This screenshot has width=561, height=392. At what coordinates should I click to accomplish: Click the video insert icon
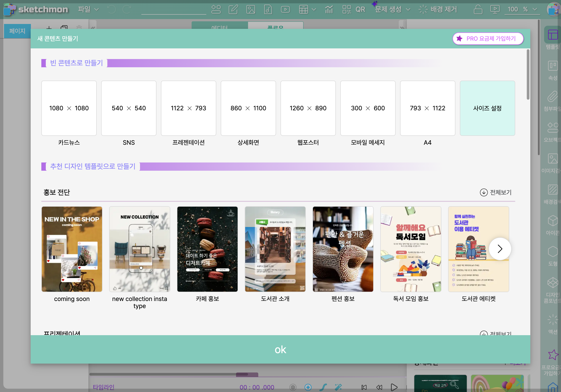pos(285,9)
